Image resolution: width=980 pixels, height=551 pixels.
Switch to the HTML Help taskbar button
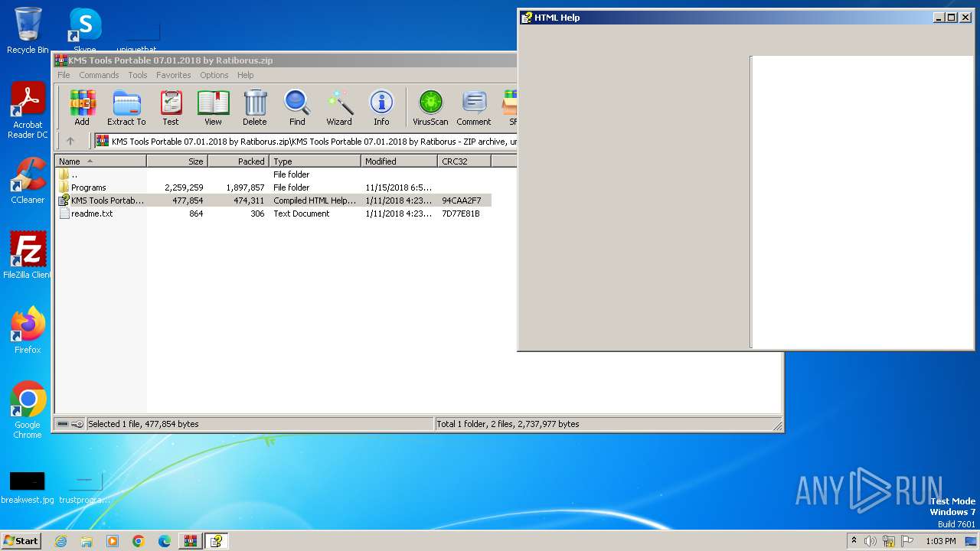click(217, 541)
